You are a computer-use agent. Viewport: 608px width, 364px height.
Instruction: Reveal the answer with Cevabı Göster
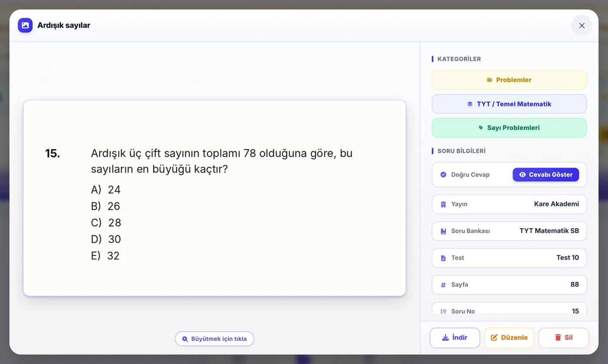pos(545,175)
